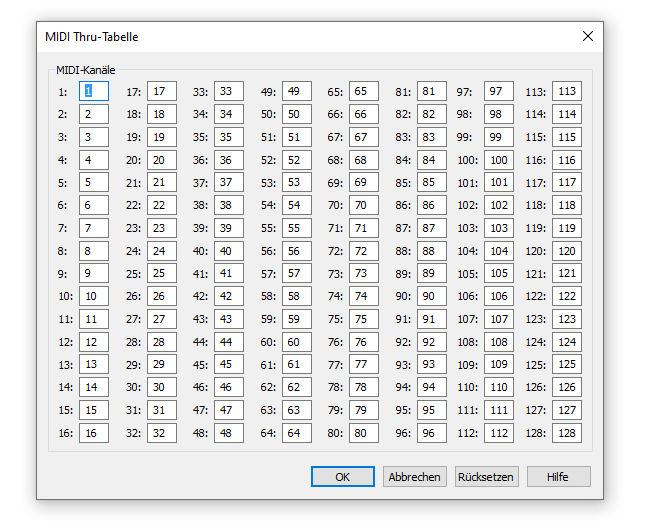Edit the mapping field for channel 8
652x530 pixels.
point(94,251)
